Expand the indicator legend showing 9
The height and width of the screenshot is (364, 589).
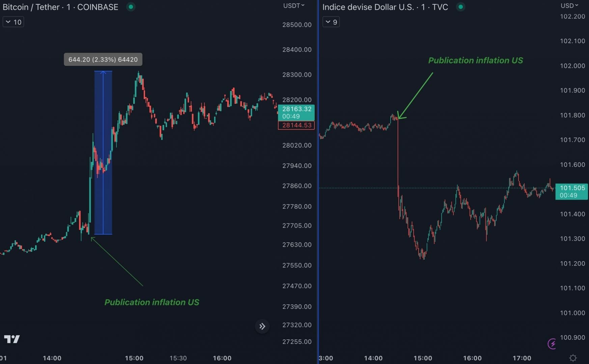pos(331,22)
